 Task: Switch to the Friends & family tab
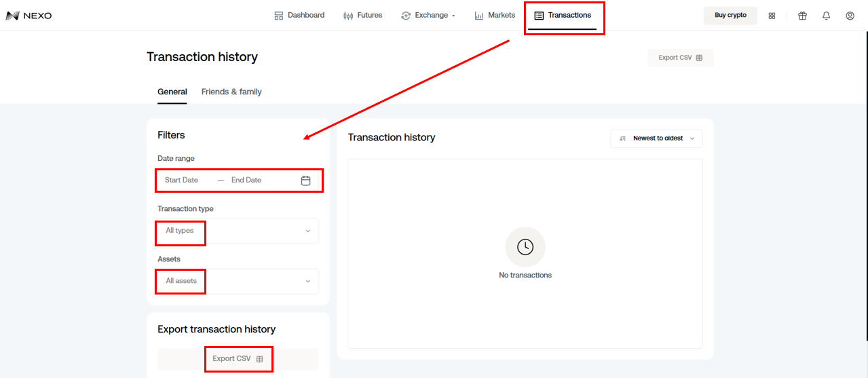point(231,92)
